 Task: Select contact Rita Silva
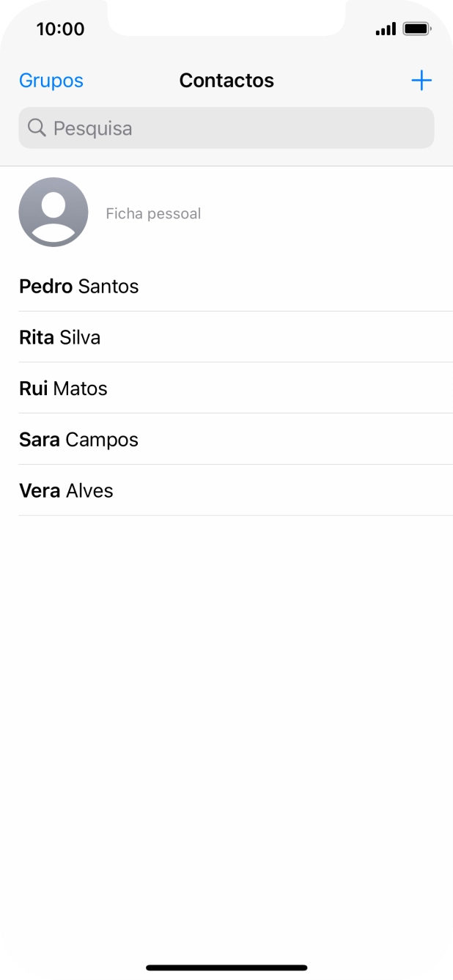59,337
